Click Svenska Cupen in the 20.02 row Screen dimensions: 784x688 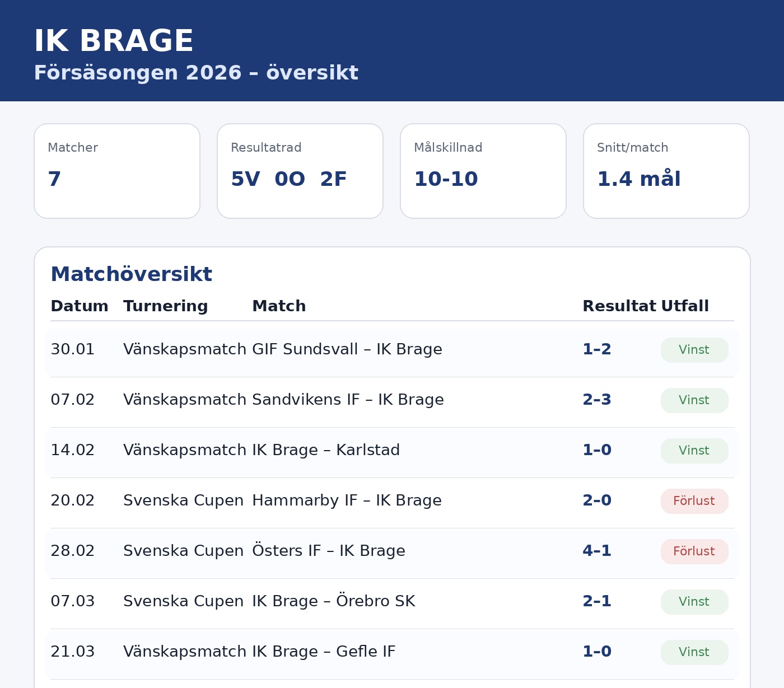pos(183,500)
